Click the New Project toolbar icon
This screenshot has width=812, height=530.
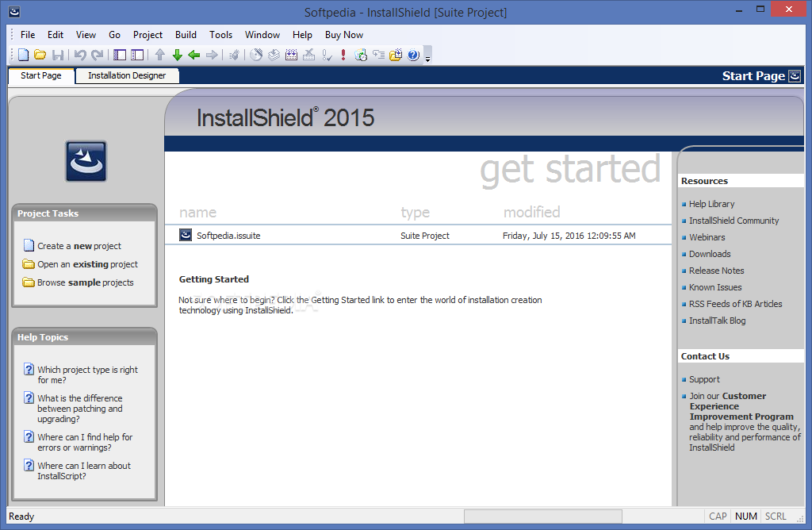click(23, 55)
